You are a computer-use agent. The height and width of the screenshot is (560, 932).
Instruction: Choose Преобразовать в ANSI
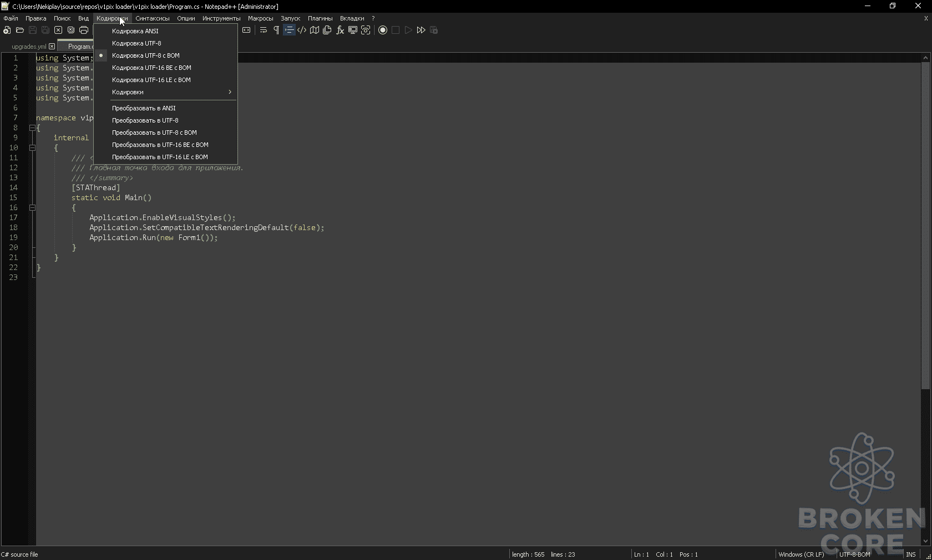166,108
